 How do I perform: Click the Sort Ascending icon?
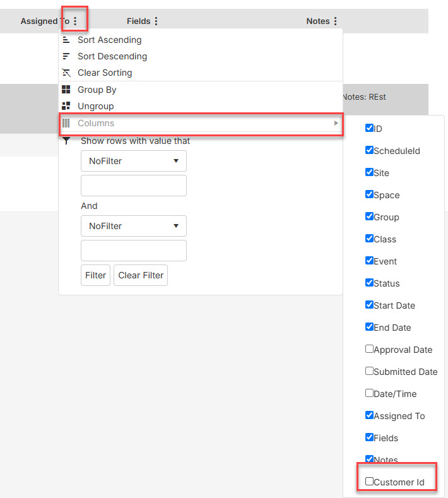pyautogui.click(x=66, y=40)
